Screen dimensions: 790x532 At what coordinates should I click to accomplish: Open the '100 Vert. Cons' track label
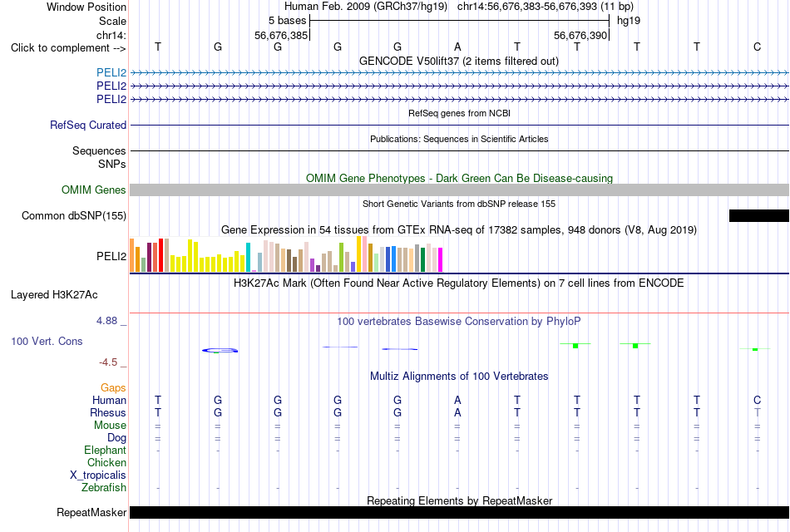point(47,341)
